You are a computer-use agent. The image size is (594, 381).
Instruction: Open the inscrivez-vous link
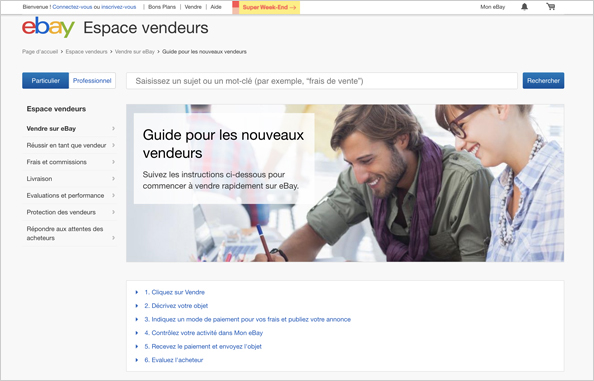coord(119,7)
